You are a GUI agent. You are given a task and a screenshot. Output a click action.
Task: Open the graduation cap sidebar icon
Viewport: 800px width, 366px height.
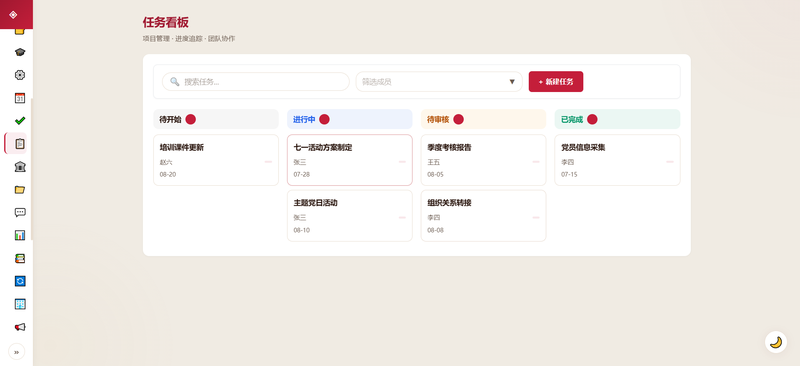[20, 52]
